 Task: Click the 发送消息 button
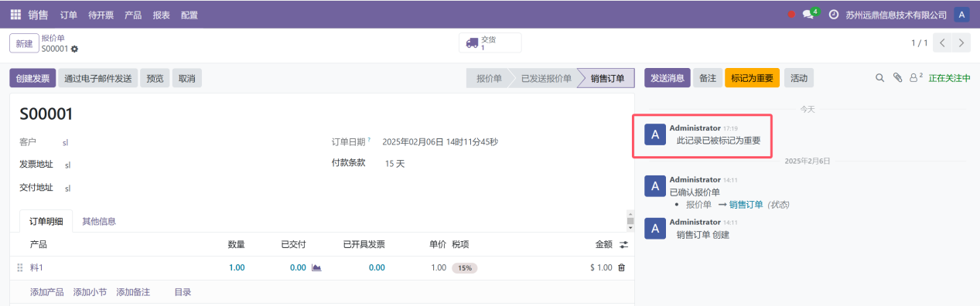[668, 78]
